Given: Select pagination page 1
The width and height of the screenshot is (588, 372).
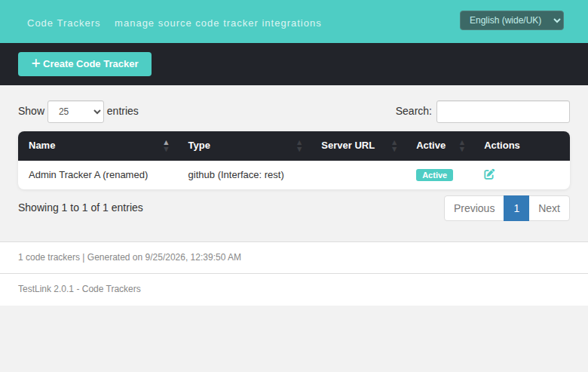Looking at the screenshot, I should pyautogui.click(x=516, y=208).
